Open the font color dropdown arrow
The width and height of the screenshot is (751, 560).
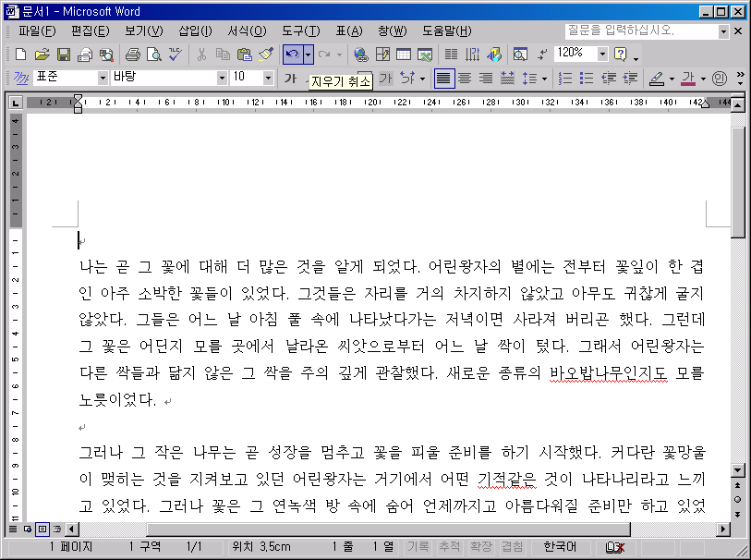(x=703, y=79)
